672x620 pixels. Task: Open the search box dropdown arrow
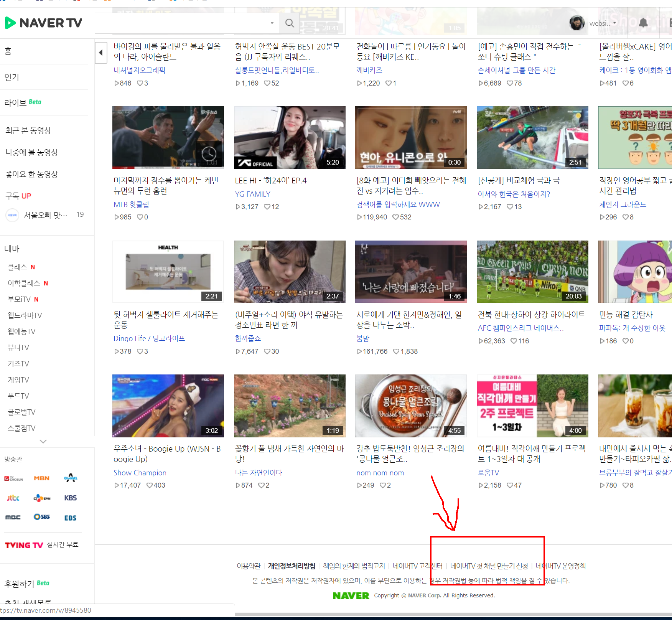click(272, 23)
